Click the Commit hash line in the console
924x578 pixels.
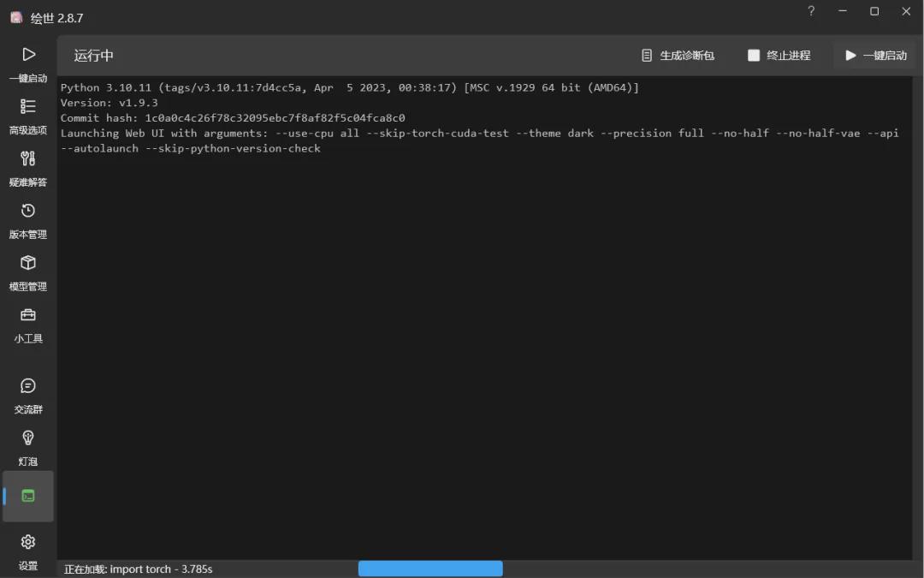(233, 118)
